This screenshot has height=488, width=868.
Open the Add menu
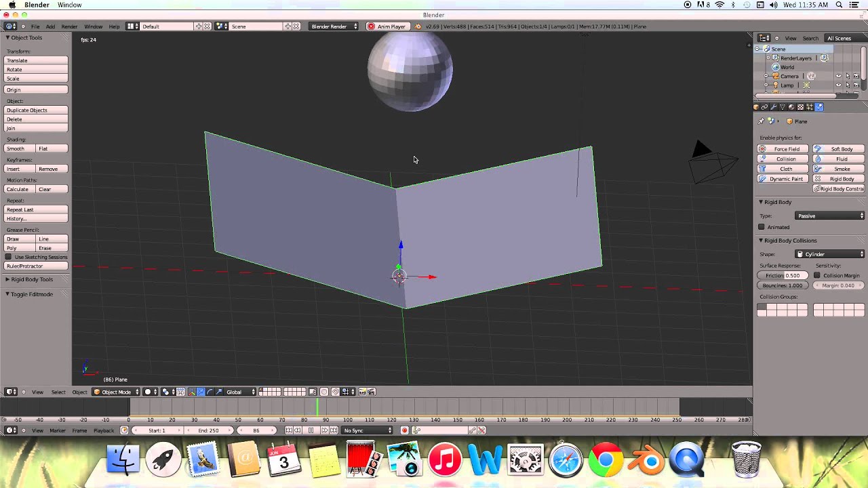click(x=50, y=26)
